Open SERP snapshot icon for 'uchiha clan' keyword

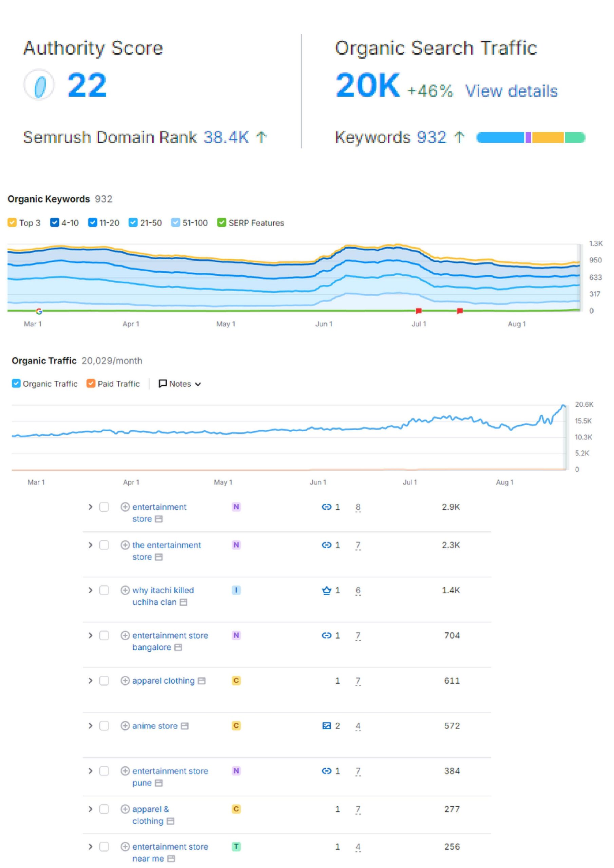click(x=184, y=602)
